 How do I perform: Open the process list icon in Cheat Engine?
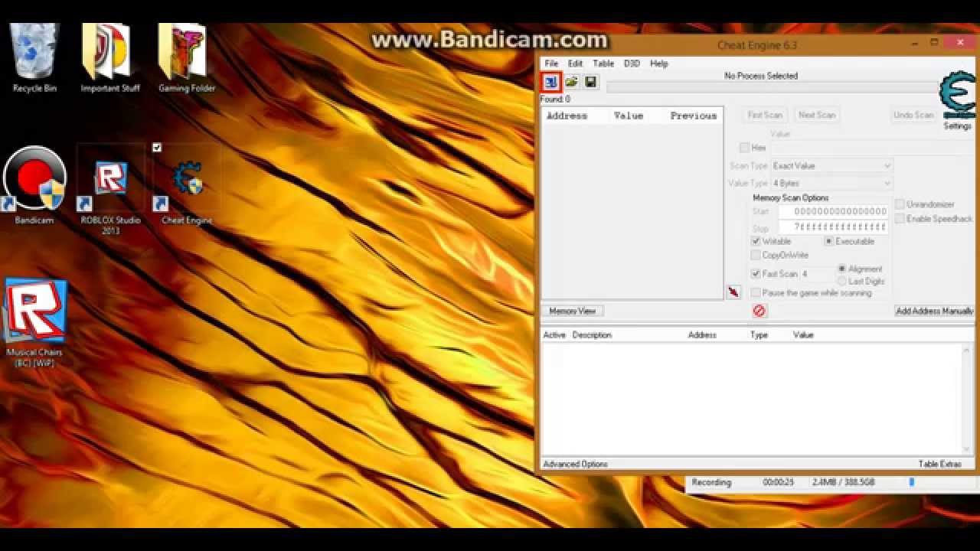pos(551,82)
